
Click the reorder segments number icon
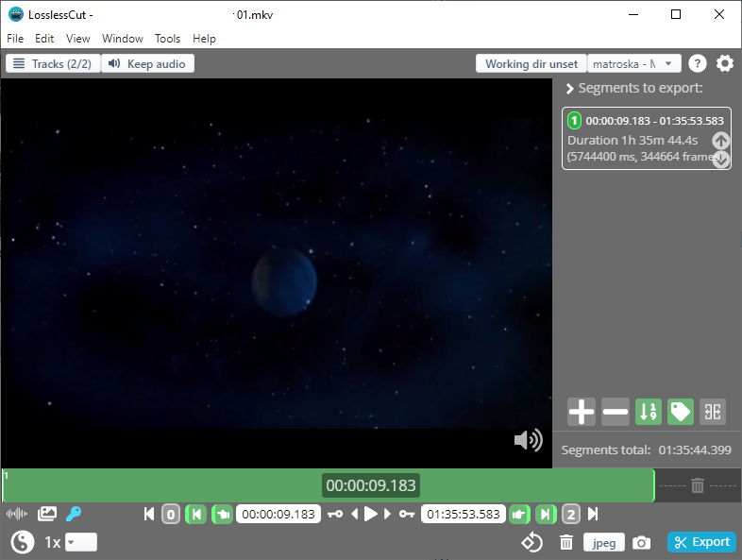pos(649,412)
